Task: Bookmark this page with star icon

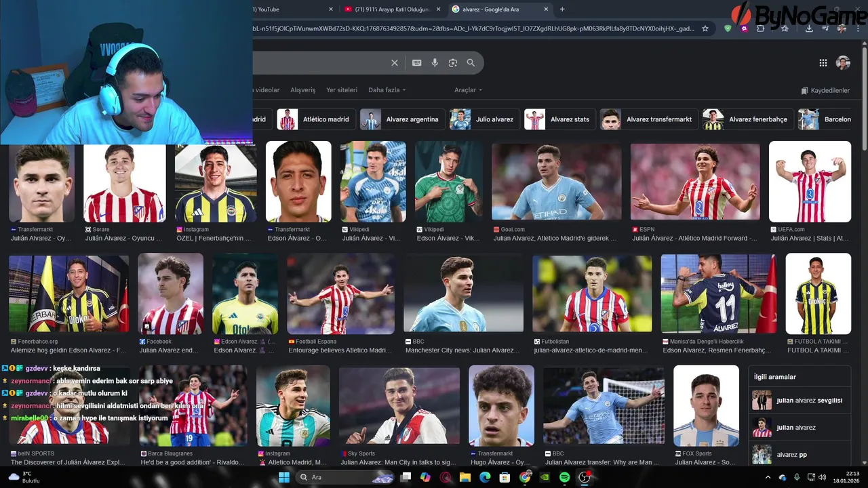Action: pyautogui.click(x=705, y=28)
